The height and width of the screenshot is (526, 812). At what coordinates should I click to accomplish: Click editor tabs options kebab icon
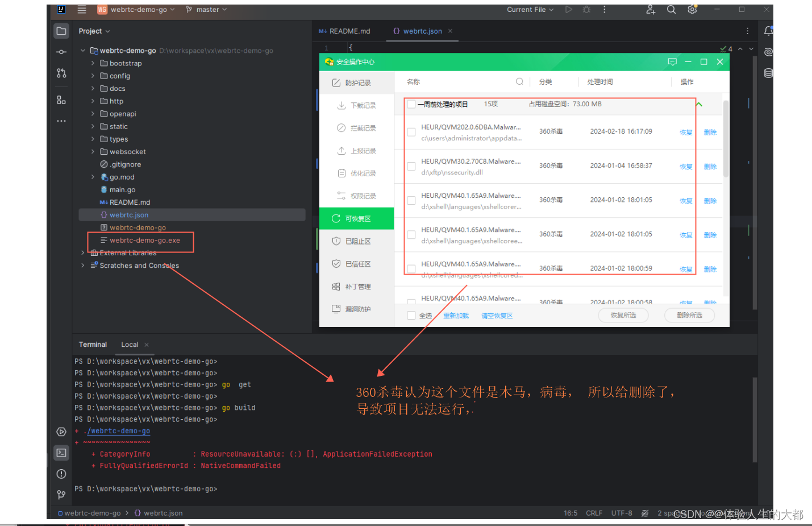748,31
